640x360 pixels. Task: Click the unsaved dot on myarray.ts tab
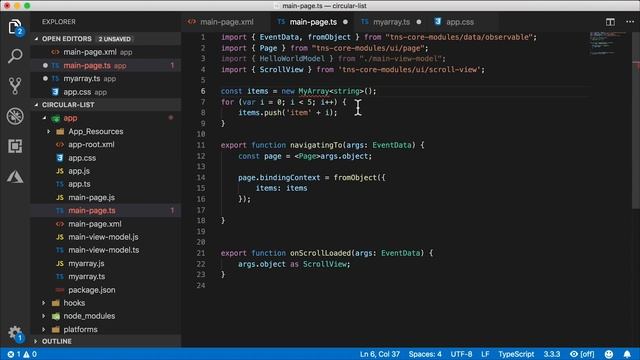pos(419,22)
